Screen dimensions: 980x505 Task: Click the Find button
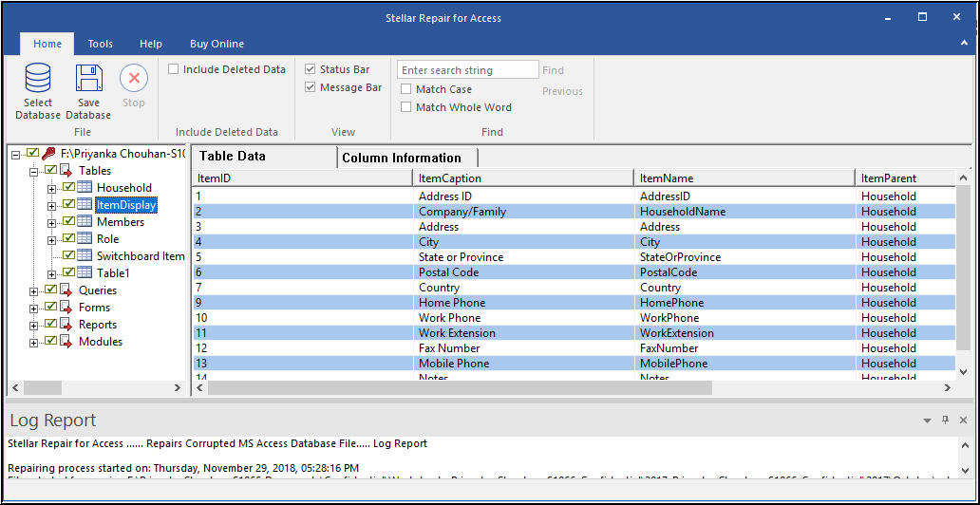pyautogui.click(x=553, y=70)
